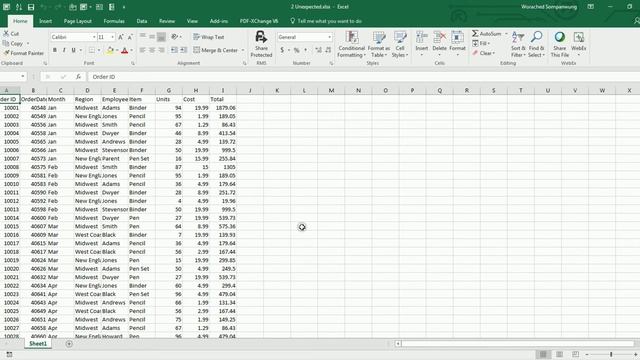This screenshot has height=360, width=640.
Task: Set Top Align vertical alignment
Action: [142, 37]
